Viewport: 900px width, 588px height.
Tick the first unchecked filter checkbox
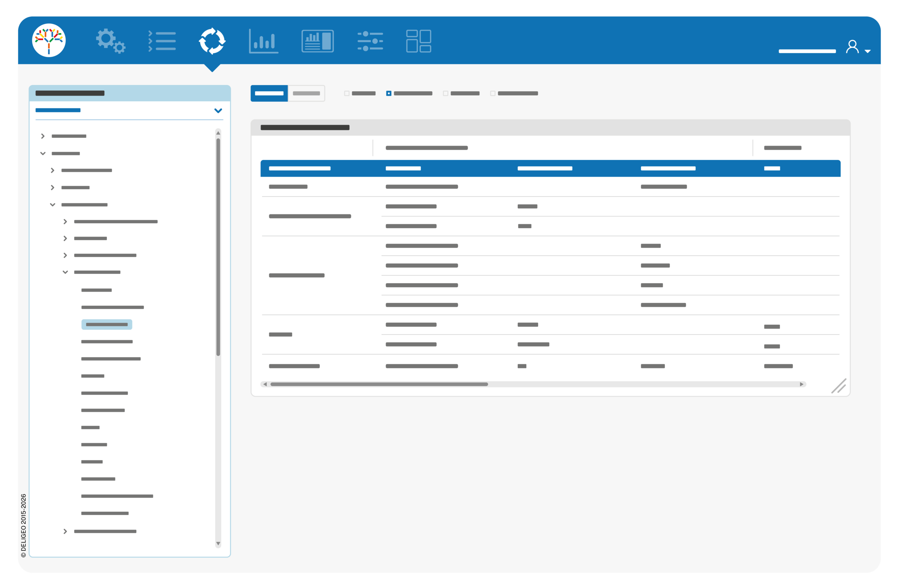347,93
